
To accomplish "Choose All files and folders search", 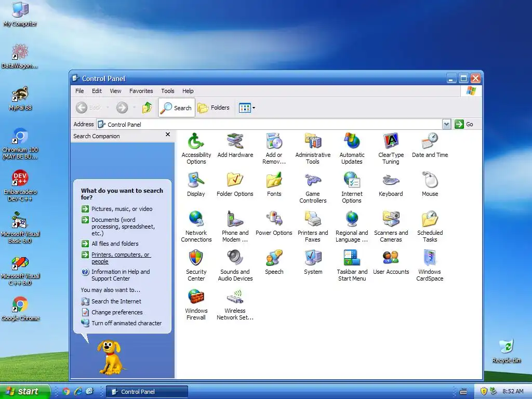I will point(110,244).
